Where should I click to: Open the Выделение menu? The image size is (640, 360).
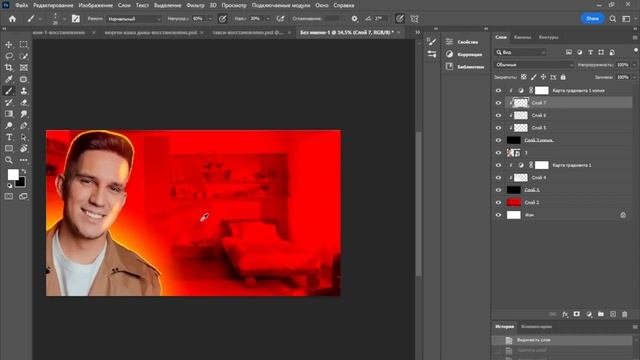pyautogui.click(x=167, y=5)
